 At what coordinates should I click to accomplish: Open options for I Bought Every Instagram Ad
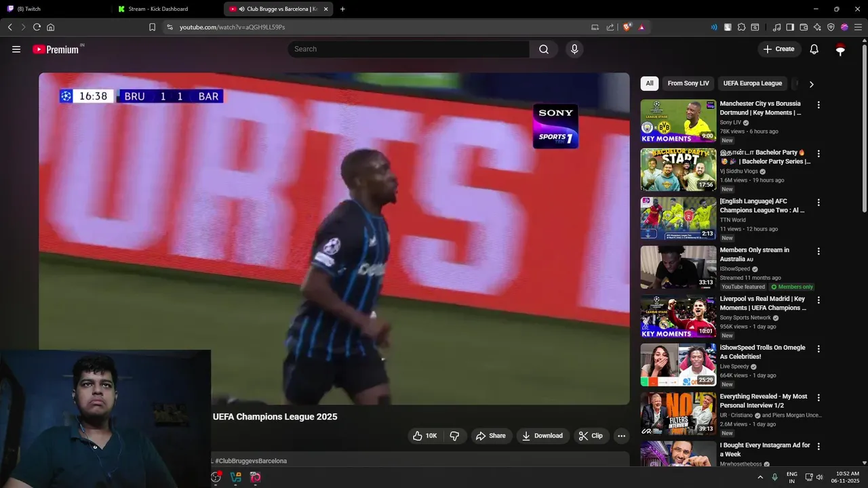818,447
